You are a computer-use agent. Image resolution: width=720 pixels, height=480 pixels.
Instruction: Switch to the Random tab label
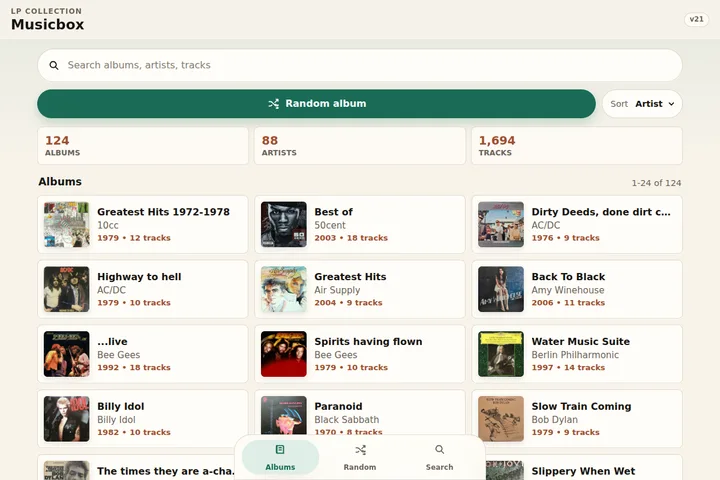click(360, 467)
